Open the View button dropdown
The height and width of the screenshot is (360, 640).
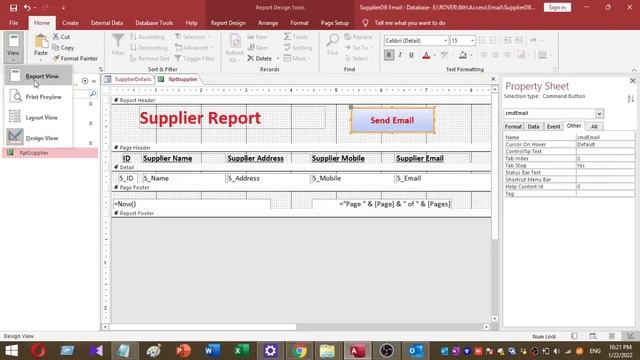13,47
